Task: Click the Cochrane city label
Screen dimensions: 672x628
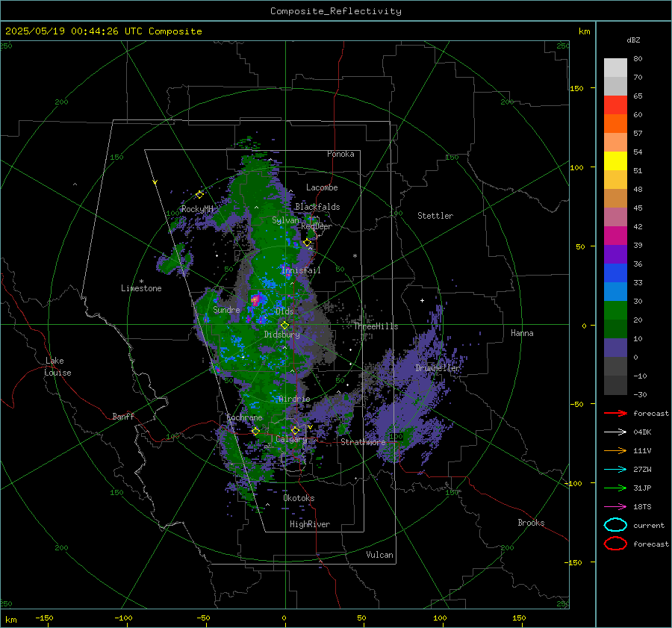Action: click(x=244, y=417)
